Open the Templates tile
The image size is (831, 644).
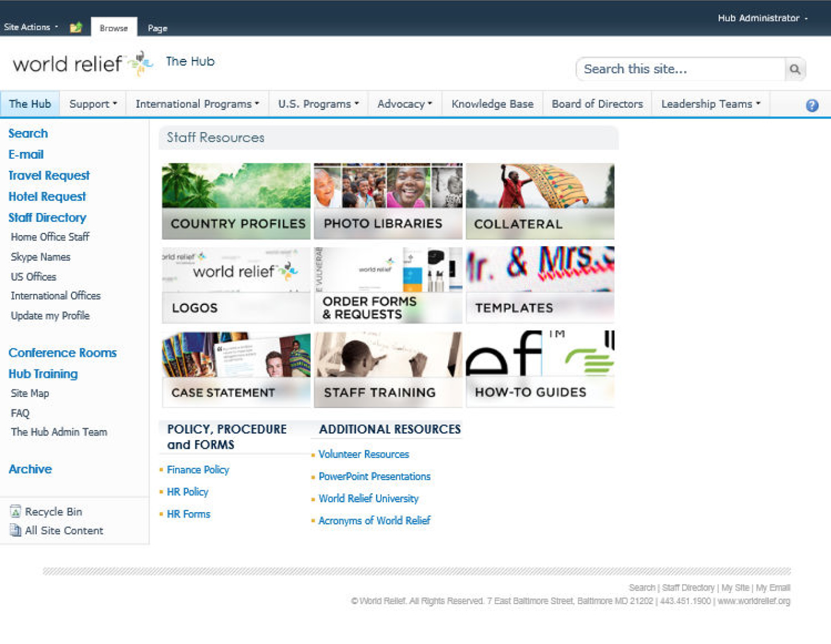pyautogui.click(x=540, y=285)
